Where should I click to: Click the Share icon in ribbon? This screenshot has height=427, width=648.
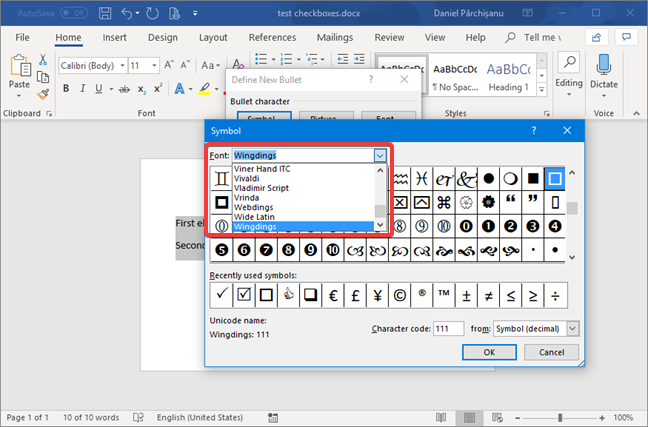point(596,38)
